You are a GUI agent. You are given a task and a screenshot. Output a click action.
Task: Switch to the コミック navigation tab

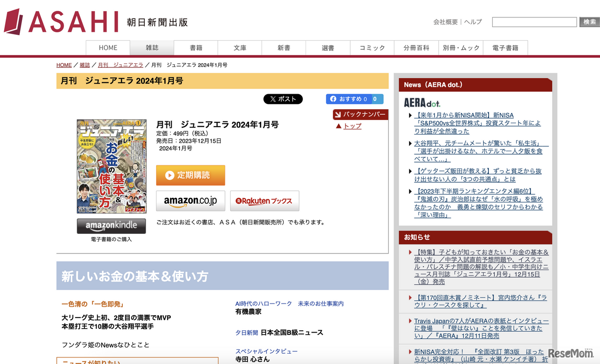[372, 48]
